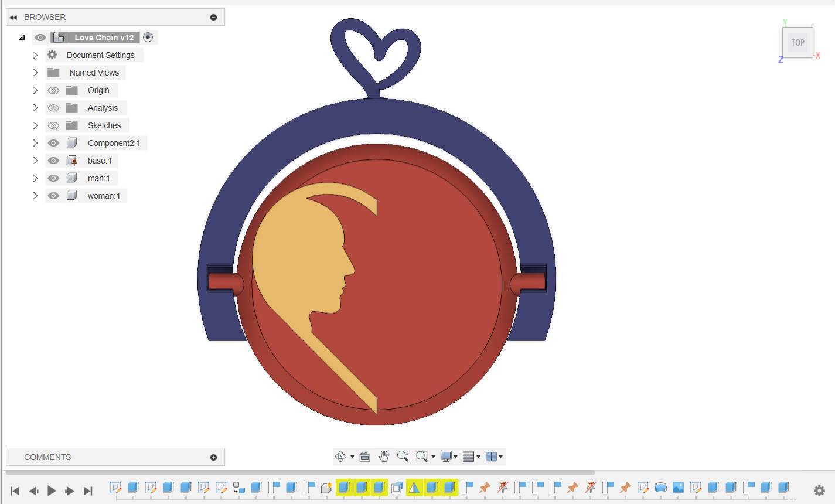Click the Mirror feature in timeline
Screen dimensions: 835x504
pos(414,488)
